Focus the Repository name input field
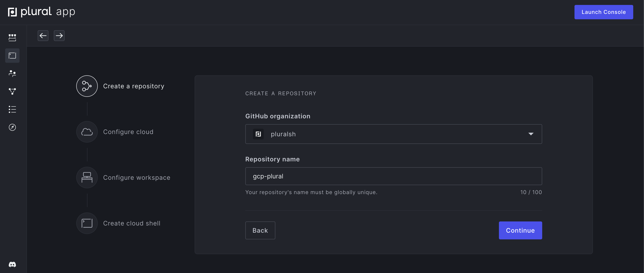The height and width of the screenshot is (273, 644). click(394, 176)
